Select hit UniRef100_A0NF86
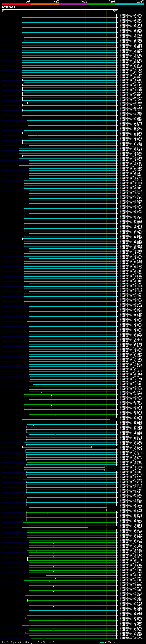Viewport: 146px width, 644px height. 131,163
